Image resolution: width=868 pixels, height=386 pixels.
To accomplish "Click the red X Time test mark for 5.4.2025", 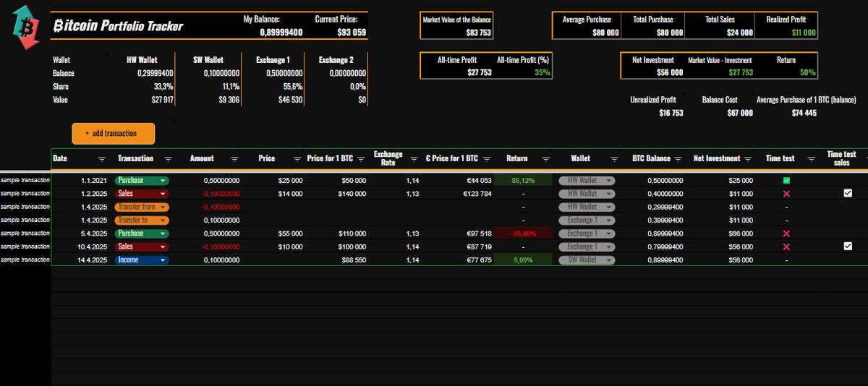I will (x=786, y=233).
